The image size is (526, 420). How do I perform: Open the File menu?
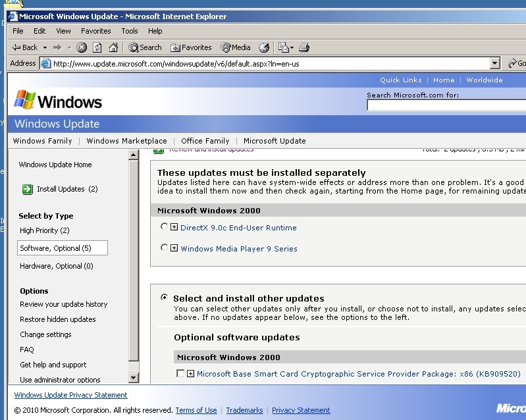click(18, 31)
